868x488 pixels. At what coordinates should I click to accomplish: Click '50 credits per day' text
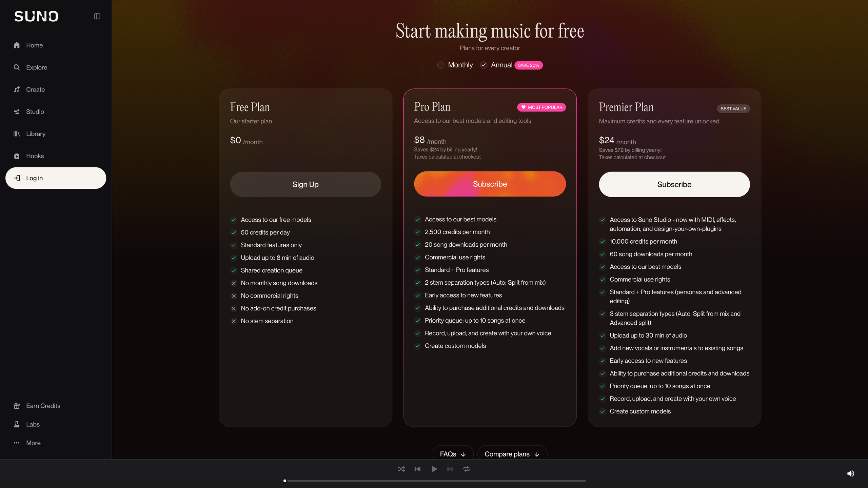coord(265,232)
